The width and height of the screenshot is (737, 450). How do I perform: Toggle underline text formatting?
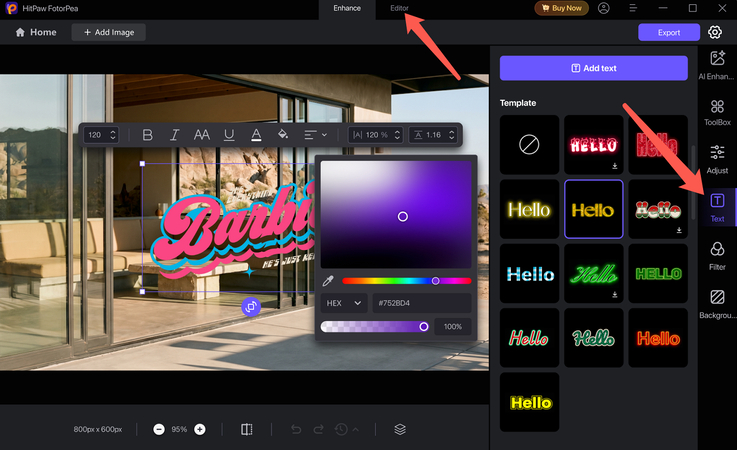click(x=229, y=135)
